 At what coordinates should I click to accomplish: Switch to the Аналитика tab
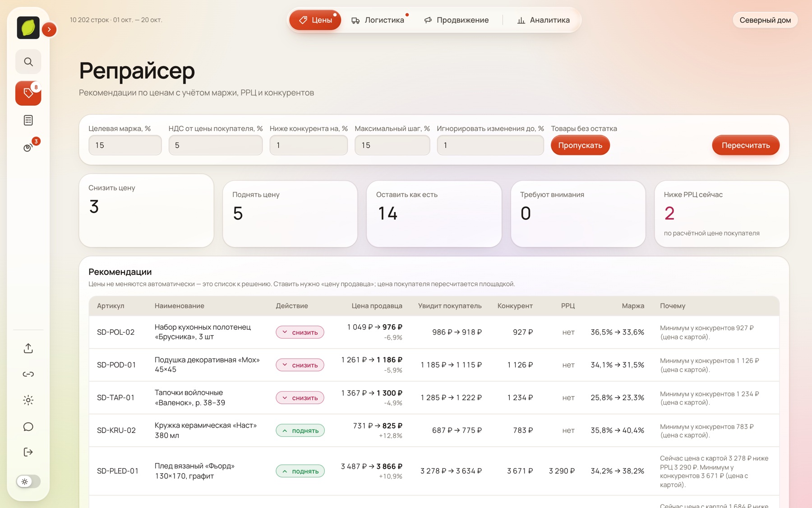click(543, 20)
